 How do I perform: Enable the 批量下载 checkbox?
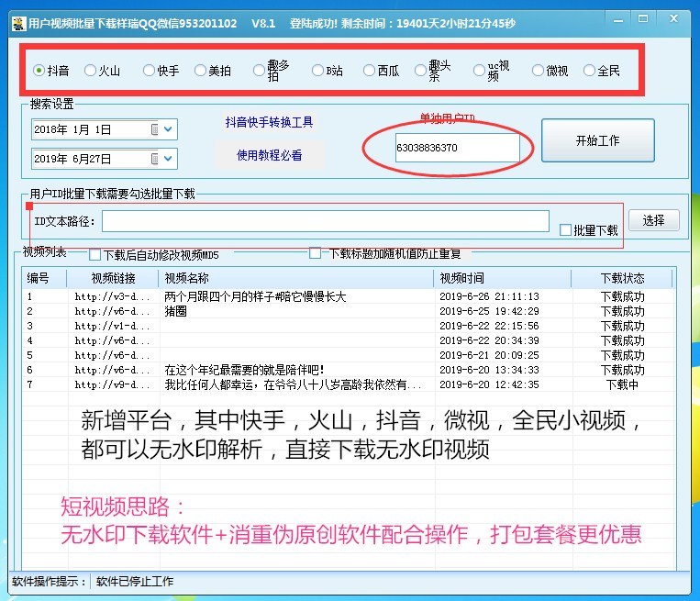point(565,230)
